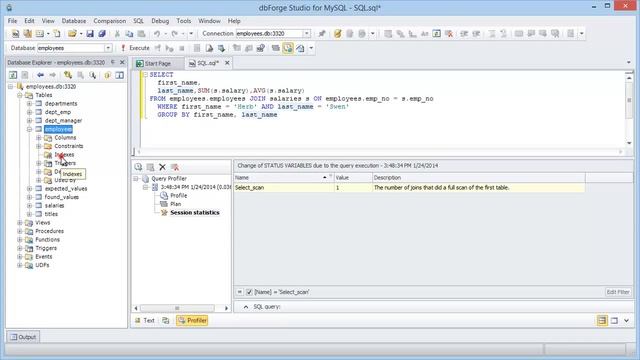Close the SQL.sql* tab
640x360 pixels.
[227, 63]
